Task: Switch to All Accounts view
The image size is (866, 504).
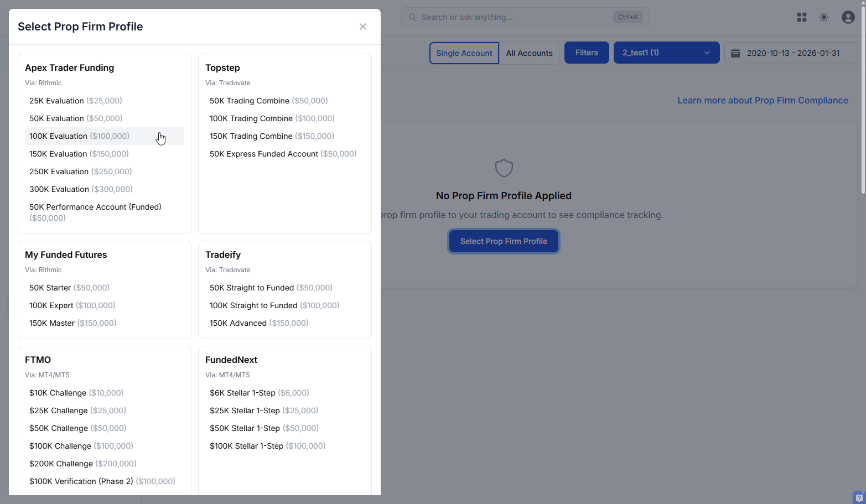Action: 529,53
